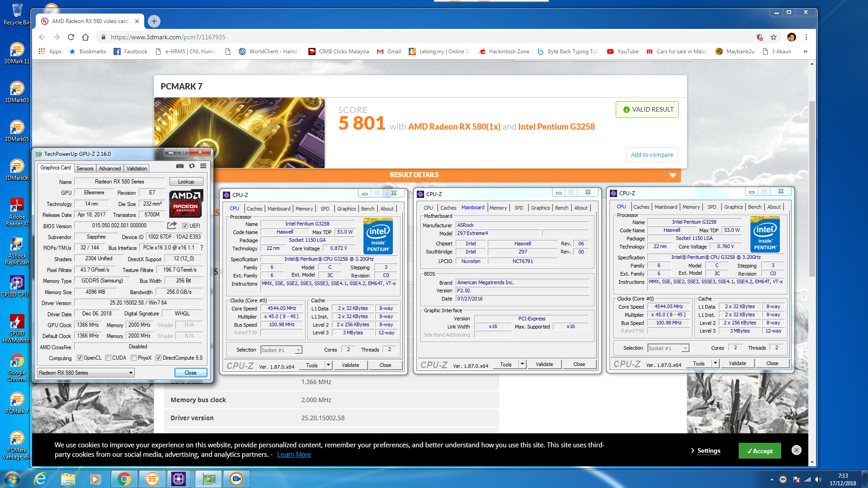The width and height of the screenshot is (868, 488).
Task: Click the browser address bar URL
Action: coord(168,37)
